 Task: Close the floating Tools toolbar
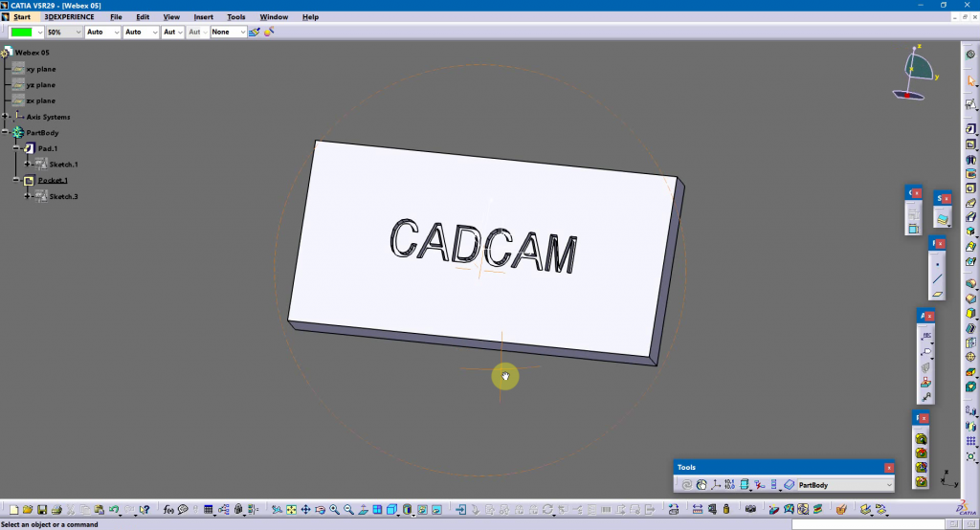click(x=889, y=467)
